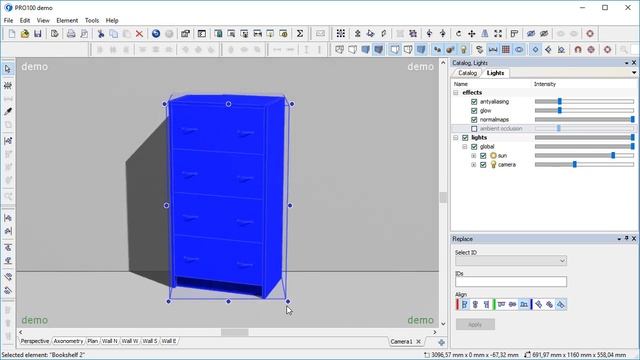The width and height of the screenshot is (640, 360).
Task: Click the four-arrow move icon
Action: pyautogui.click(x=472, y=34)
